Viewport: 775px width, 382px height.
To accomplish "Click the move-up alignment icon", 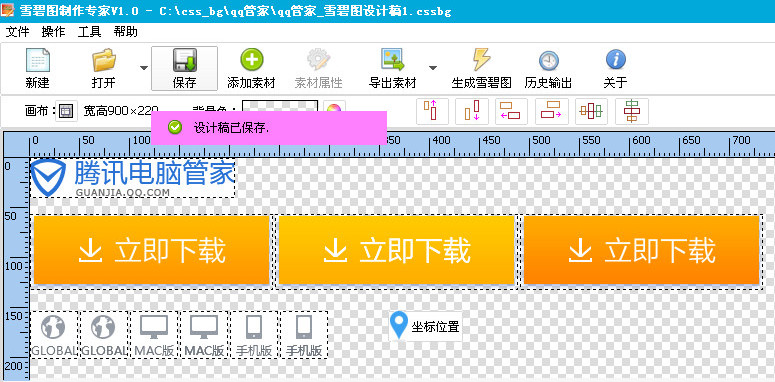I will 432,111.
